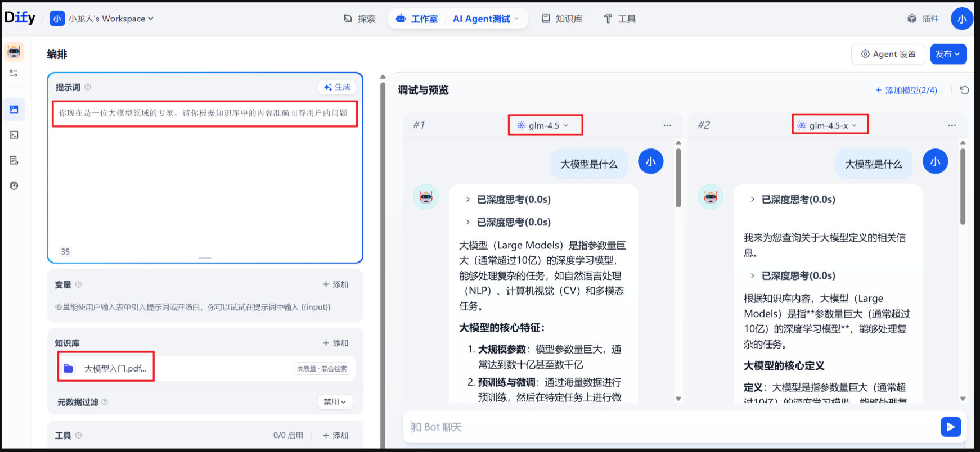This screenshot has height=452, width=980.
Task: Click the prompt character count 35
Action: coord(65,251)
